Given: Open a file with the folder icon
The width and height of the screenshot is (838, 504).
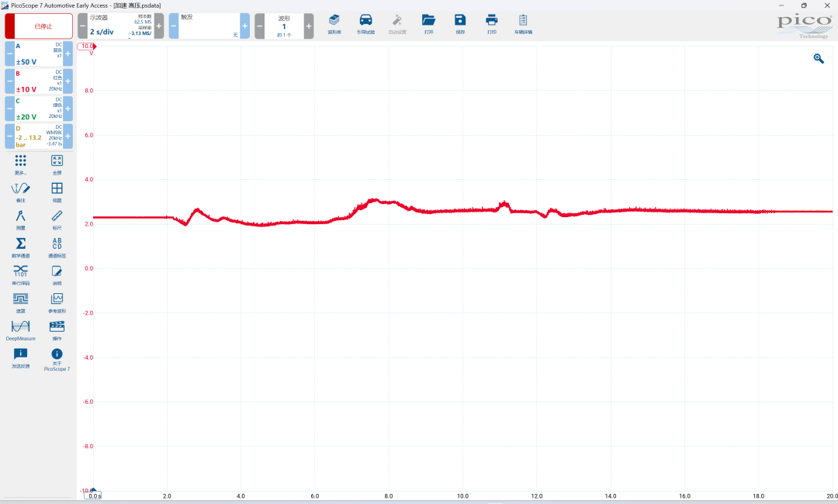Looking at the screenshot, I should click(x=428, y=25).
